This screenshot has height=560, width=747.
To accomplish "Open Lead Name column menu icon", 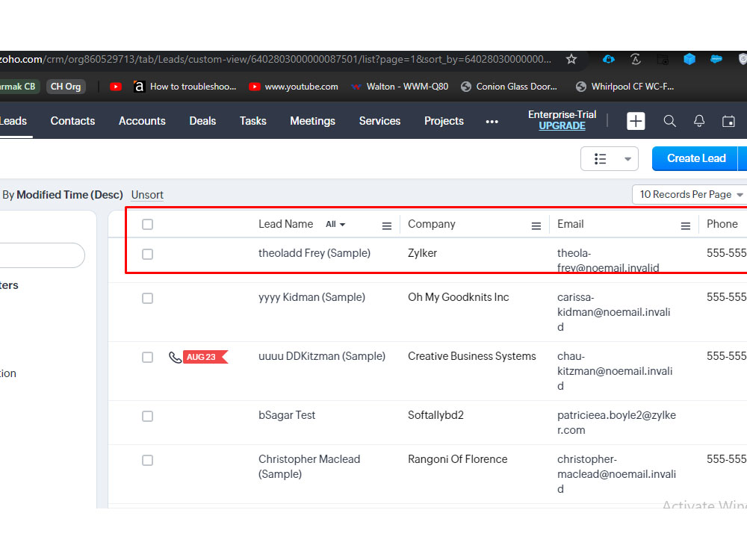I will coord(387,225).
